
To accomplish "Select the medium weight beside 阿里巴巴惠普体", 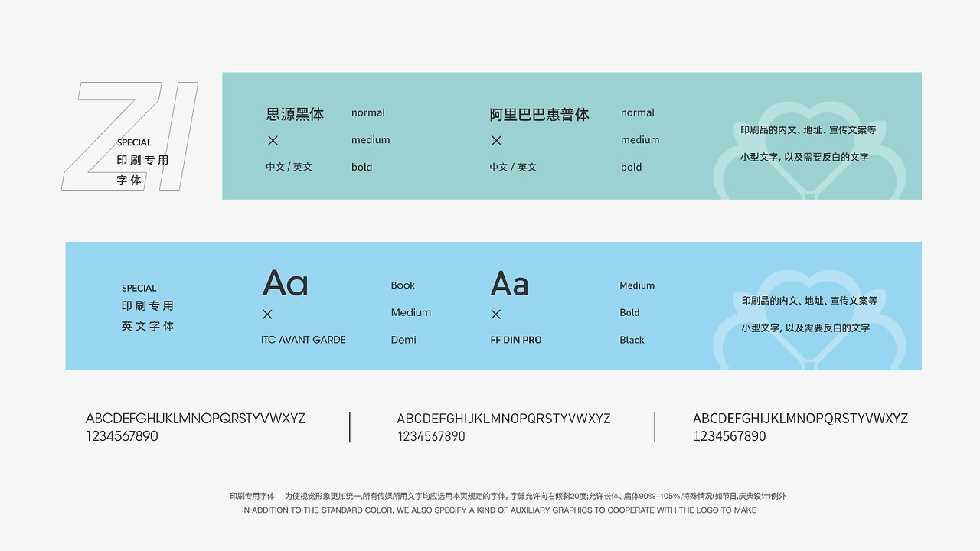I will 640,139.
